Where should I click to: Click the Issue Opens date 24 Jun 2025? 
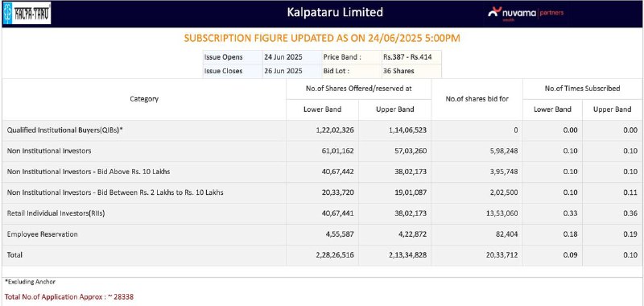point(283,57)
